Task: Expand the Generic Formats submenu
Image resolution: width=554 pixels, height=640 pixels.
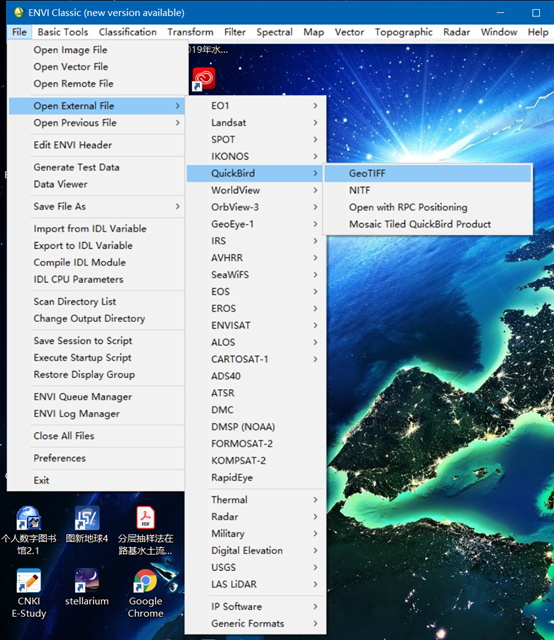Action: click(x=256, y=624)
